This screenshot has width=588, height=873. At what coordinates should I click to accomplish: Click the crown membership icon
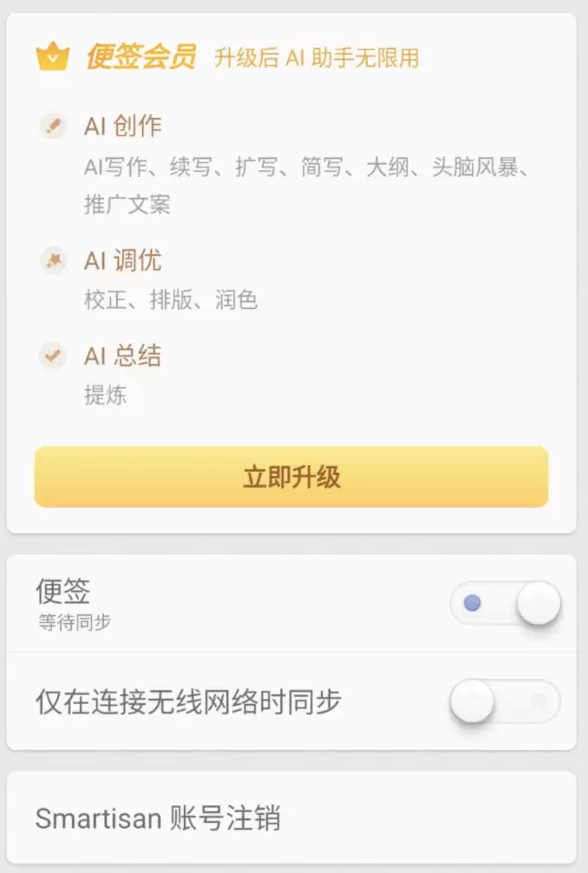54,55
